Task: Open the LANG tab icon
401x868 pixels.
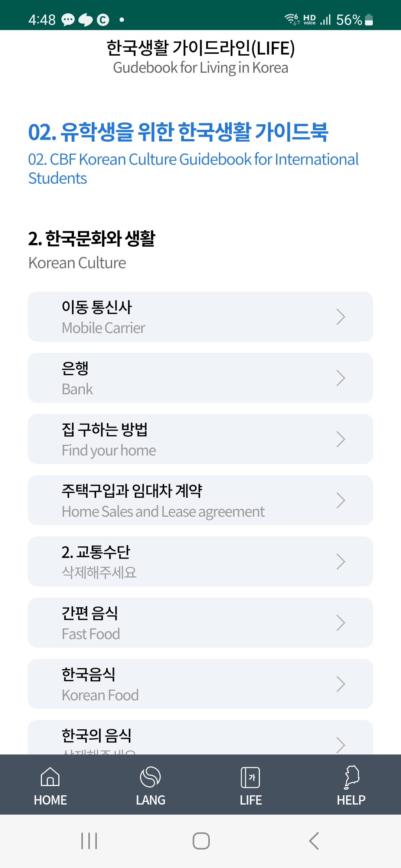Action: tap(150, 776)
